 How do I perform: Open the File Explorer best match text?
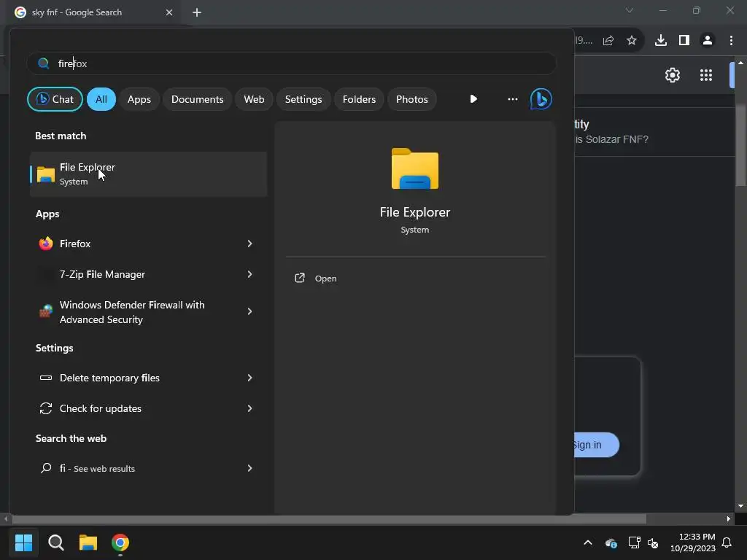pyautogui.click(x=88, y=167)
